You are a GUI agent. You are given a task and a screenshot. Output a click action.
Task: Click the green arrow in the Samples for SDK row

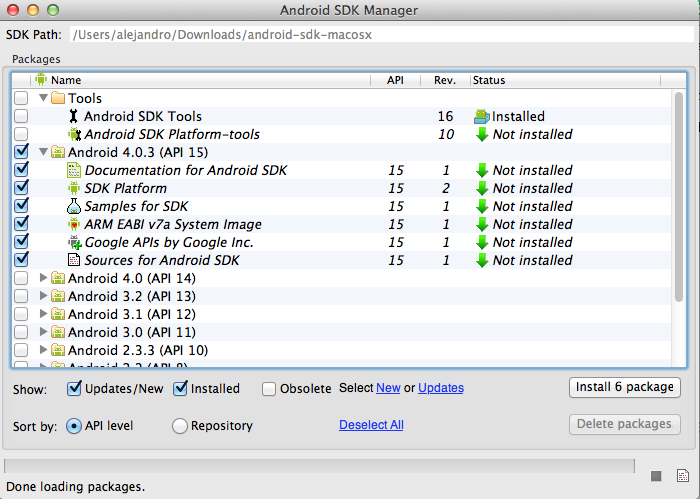point(482,206)
